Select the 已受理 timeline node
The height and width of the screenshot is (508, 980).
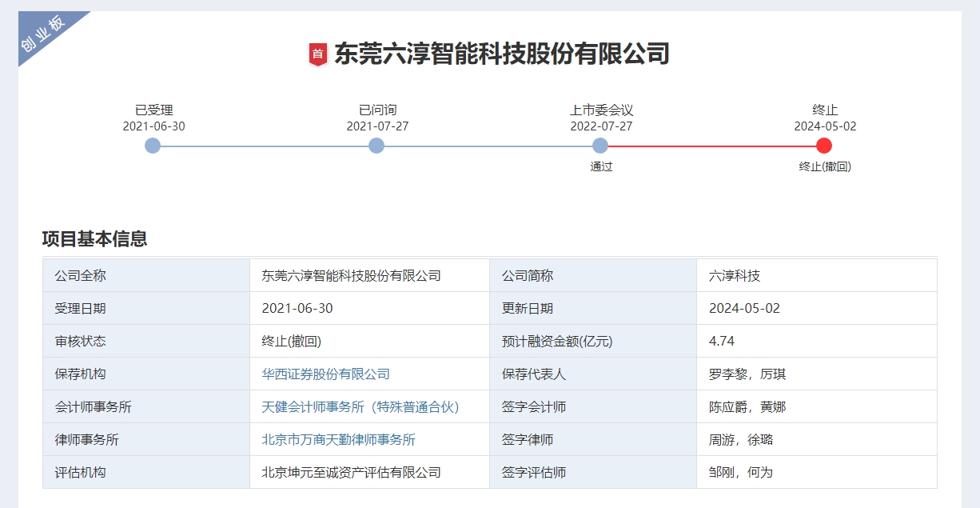(x=153, y=146)
